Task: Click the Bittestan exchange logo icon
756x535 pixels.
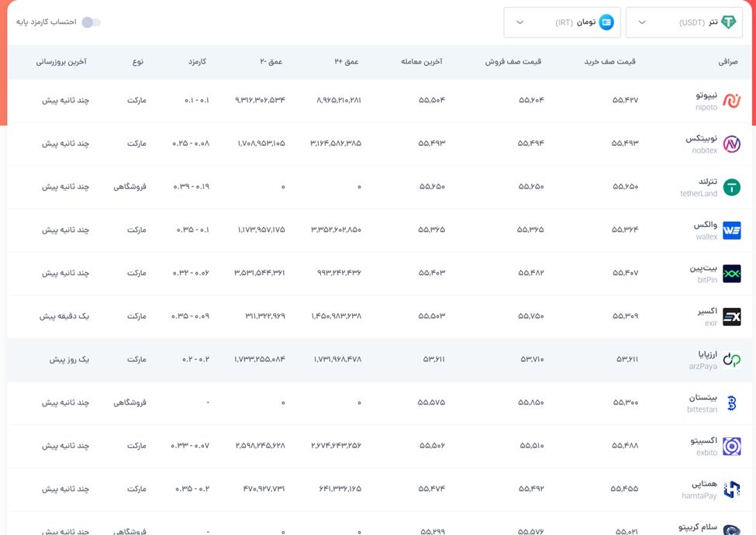Action: (x=731, y=403)
